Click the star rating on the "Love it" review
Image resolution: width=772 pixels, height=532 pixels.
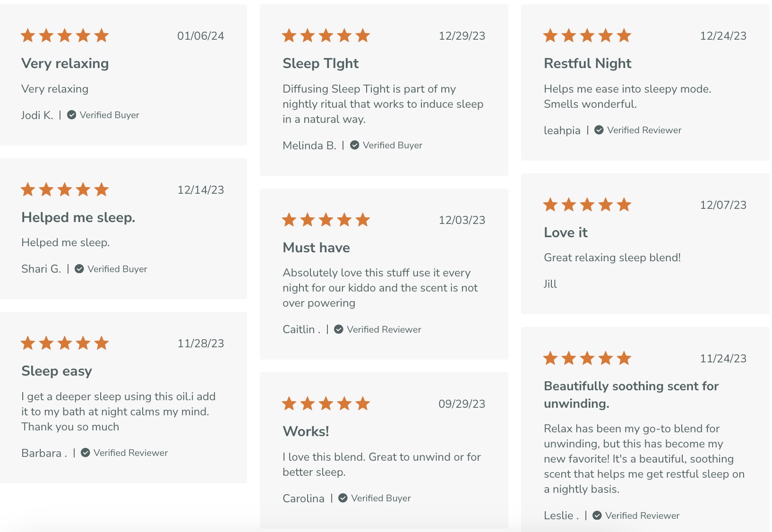click(587, 205)
